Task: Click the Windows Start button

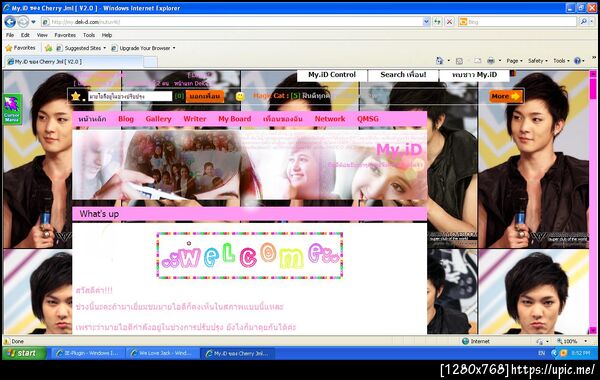Action: [24, 353]
